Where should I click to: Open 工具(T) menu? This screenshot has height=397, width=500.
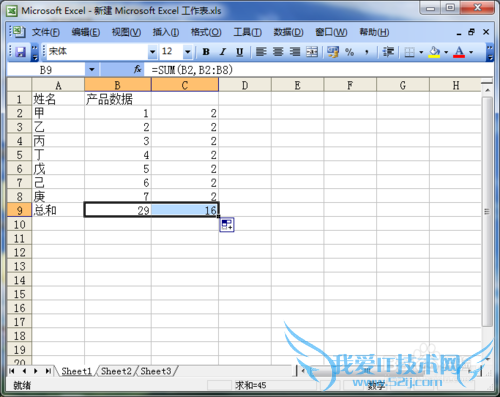point(247,32)
